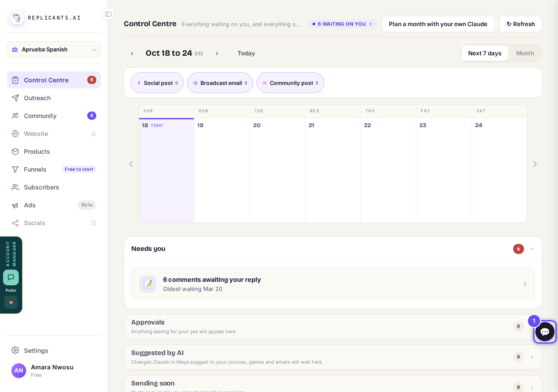Collapse the Needs you section

point(532,249)
